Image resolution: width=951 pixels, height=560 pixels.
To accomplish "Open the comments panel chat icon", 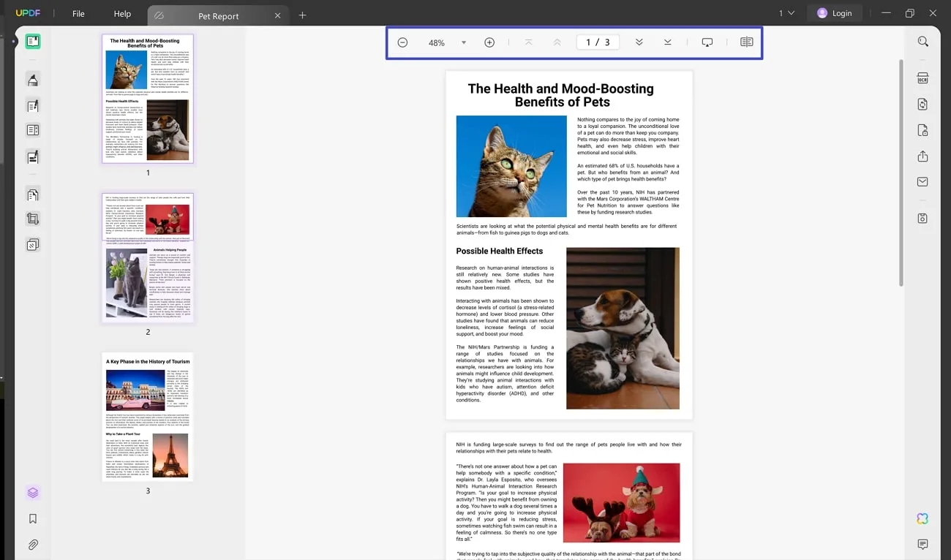I will click(923, 545).
